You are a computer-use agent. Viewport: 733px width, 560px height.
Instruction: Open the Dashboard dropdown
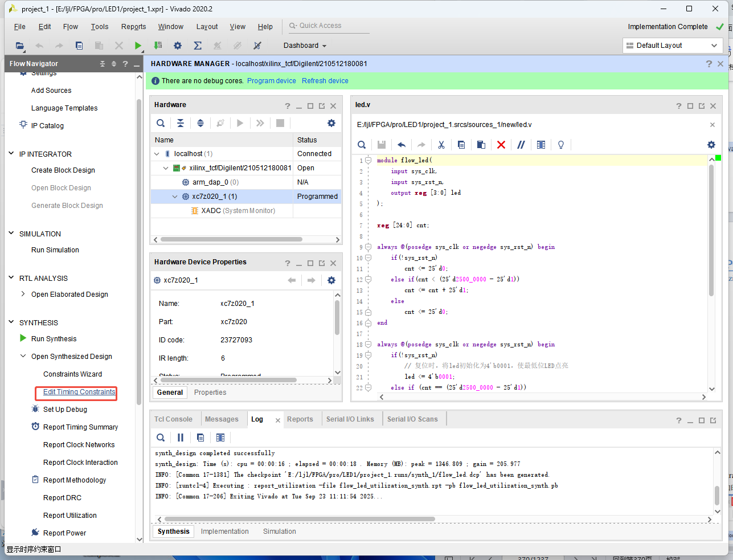pyautogui.click(x=305, y=46)
